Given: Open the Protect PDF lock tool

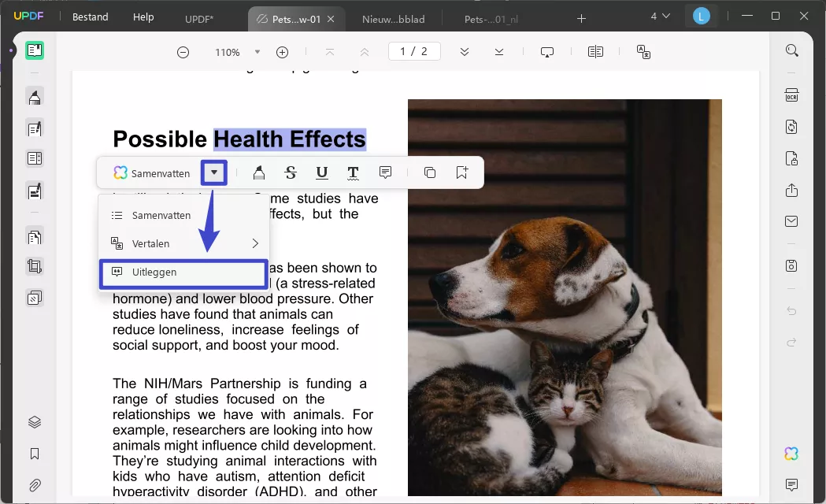Looking at the screenshot, I should (792, 158).
